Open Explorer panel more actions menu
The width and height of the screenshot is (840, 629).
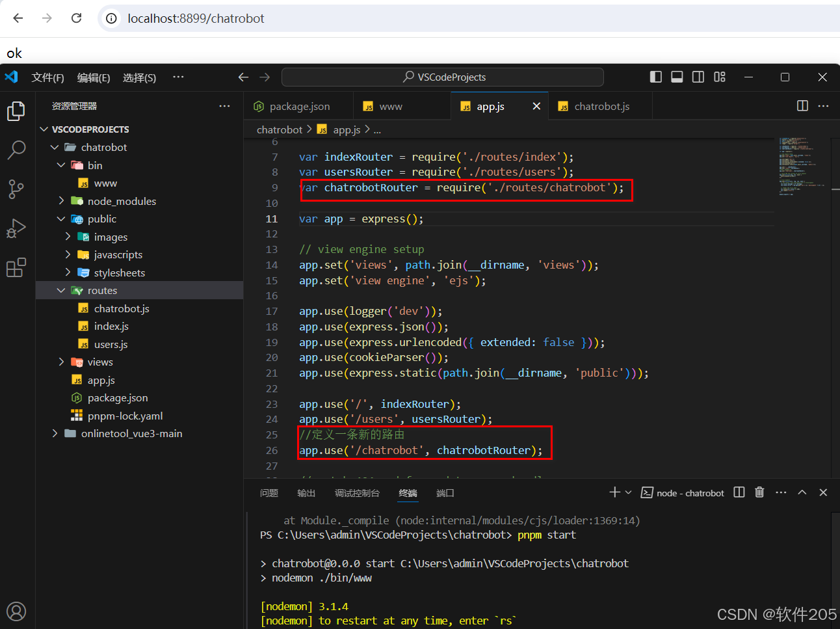(224, 106)
